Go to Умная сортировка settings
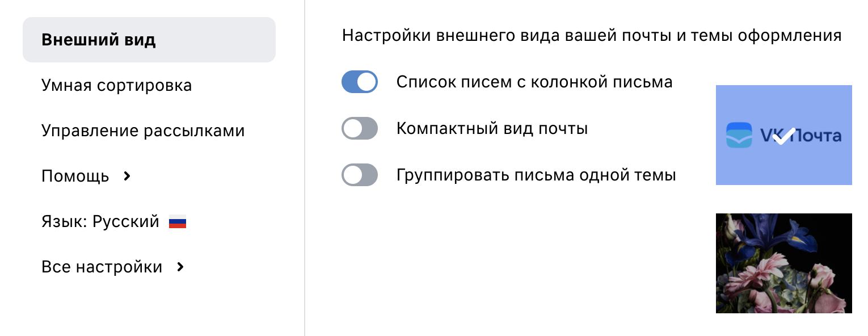 click(x=117, y=86)
